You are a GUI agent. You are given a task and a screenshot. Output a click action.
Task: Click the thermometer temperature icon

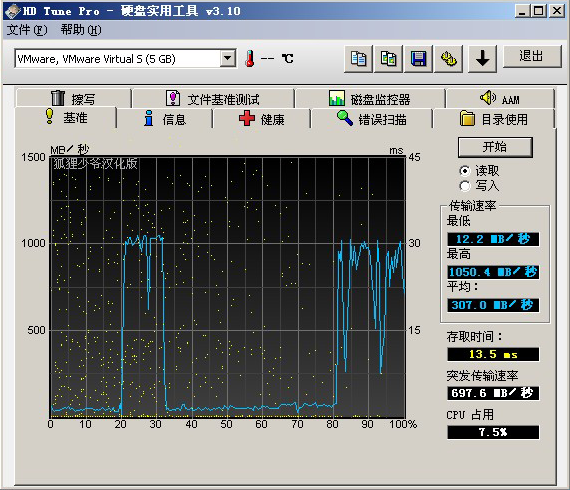click(x=249, y=59)
